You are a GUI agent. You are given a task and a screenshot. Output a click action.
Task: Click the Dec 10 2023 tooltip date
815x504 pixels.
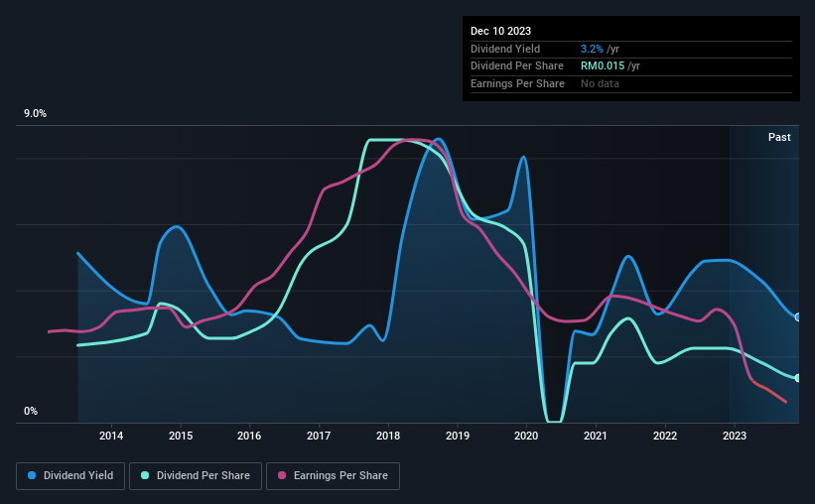(x=500, y=31)
